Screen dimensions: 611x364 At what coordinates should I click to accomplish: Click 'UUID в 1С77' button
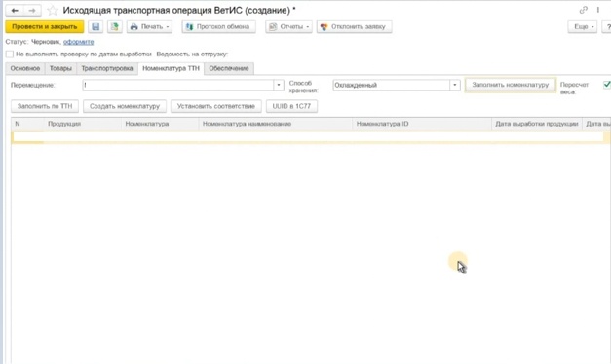[x=291, y=106]
